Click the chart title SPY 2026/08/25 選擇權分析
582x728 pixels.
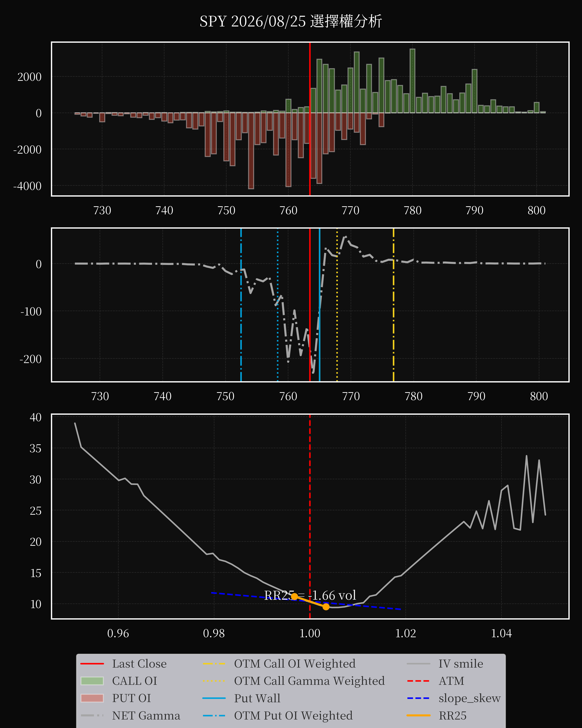[291, 21]
